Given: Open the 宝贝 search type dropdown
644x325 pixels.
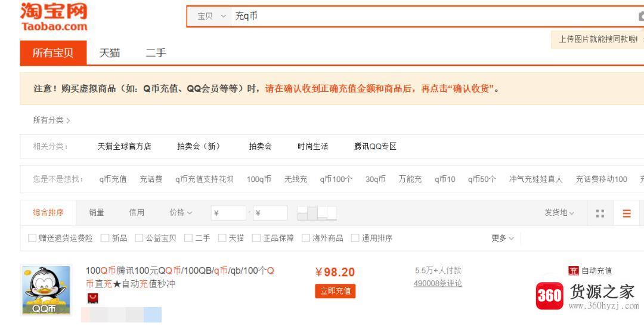Looking at the screenshot, I should pos(210,17).
